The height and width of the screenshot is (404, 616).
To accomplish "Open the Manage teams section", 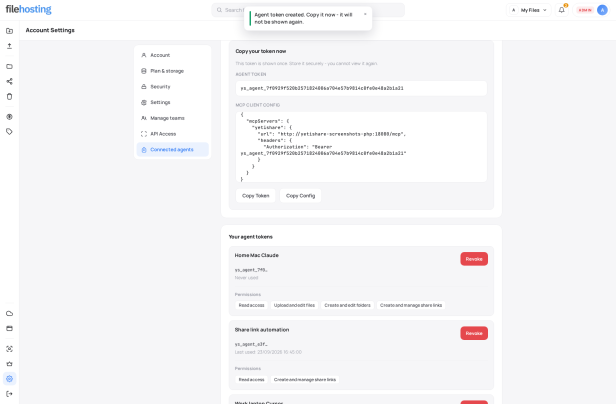I will pos(172,118).
